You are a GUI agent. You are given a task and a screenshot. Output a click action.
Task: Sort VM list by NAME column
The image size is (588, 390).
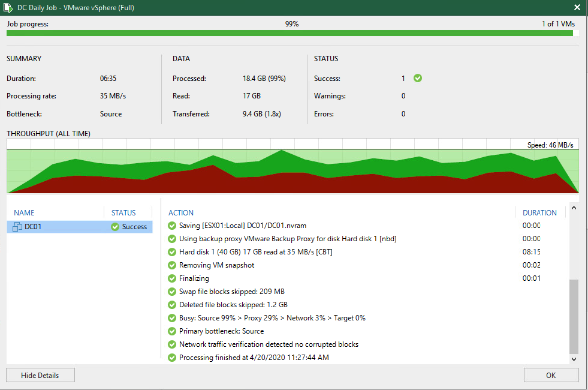[x=24, y=213]
